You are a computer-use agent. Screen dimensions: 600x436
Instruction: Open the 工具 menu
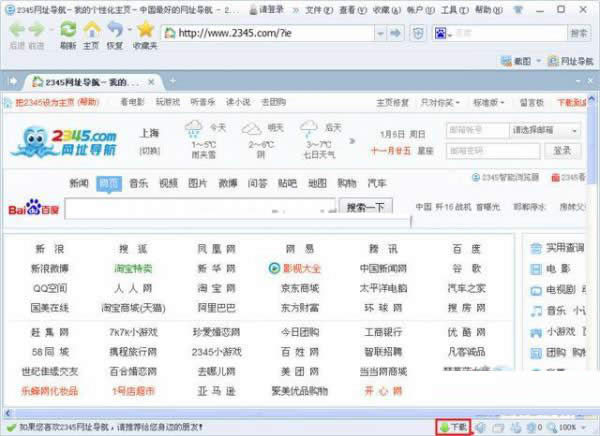click(x=455, y=10)
